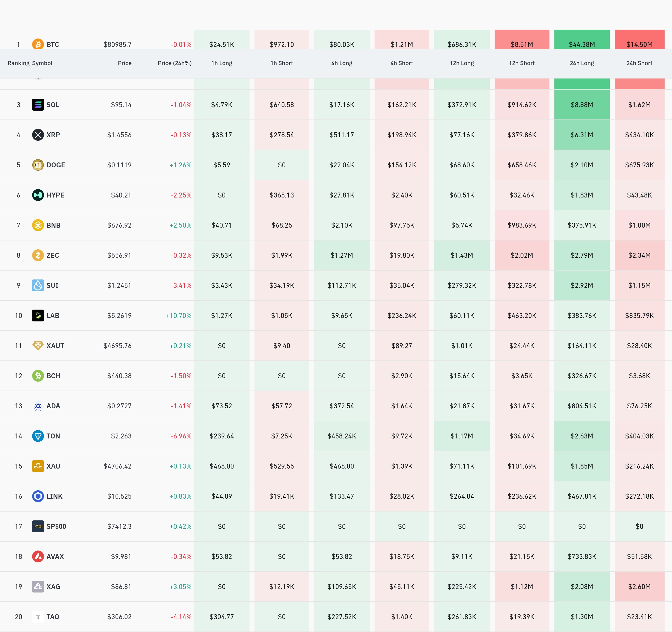Click the ADA coin icon
The width and height of the screenshot is (672, 632).
coord(38,406)
